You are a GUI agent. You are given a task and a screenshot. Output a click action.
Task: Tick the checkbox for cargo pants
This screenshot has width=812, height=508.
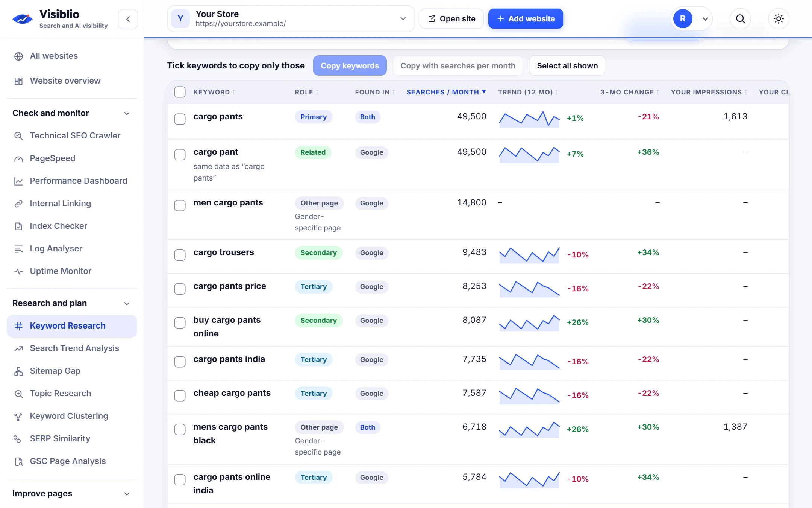(180, 119)
